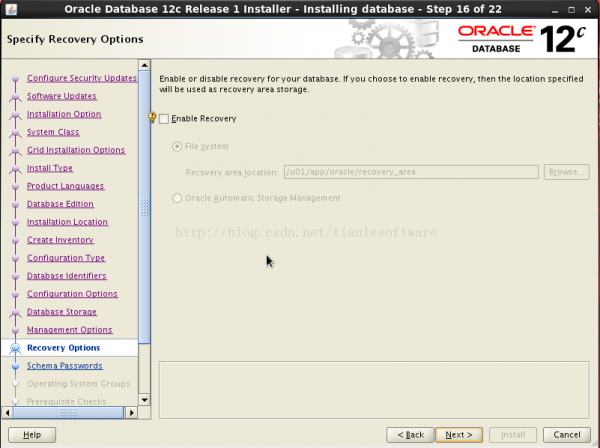Click the empty message pane at the bottom
The height and width of the screenshot is (448, 600).
(374, 390)
